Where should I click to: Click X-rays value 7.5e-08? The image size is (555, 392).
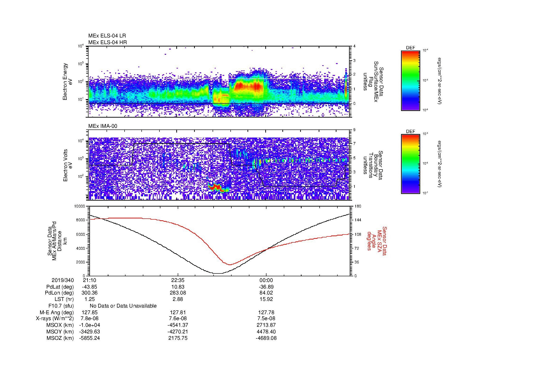(266, 318)
